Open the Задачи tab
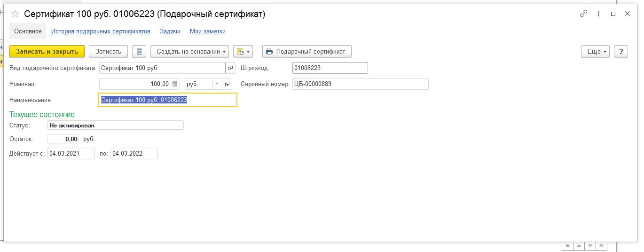Screen dimensions: 644x252 tap(170, 31)
